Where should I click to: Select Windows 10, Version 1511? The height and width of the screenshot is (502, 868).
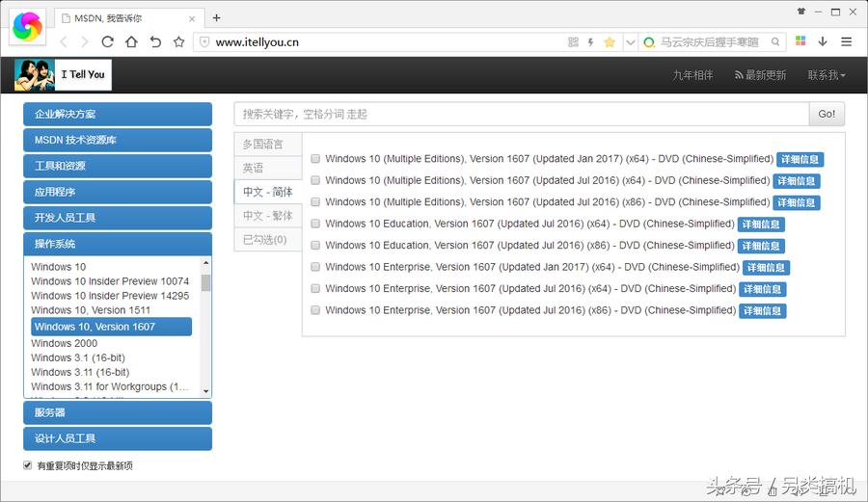tap(91, 309)
